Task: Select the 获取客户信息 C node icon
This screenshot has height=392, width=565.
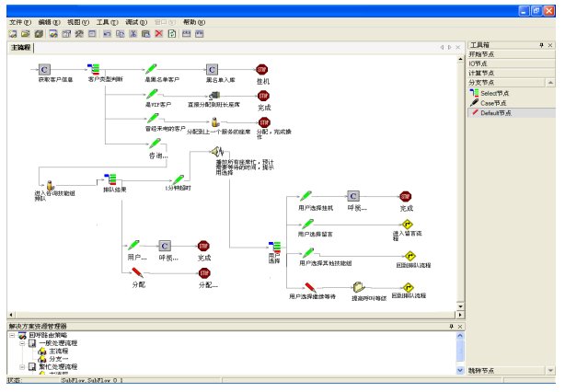Action: (x=44, y=69)
